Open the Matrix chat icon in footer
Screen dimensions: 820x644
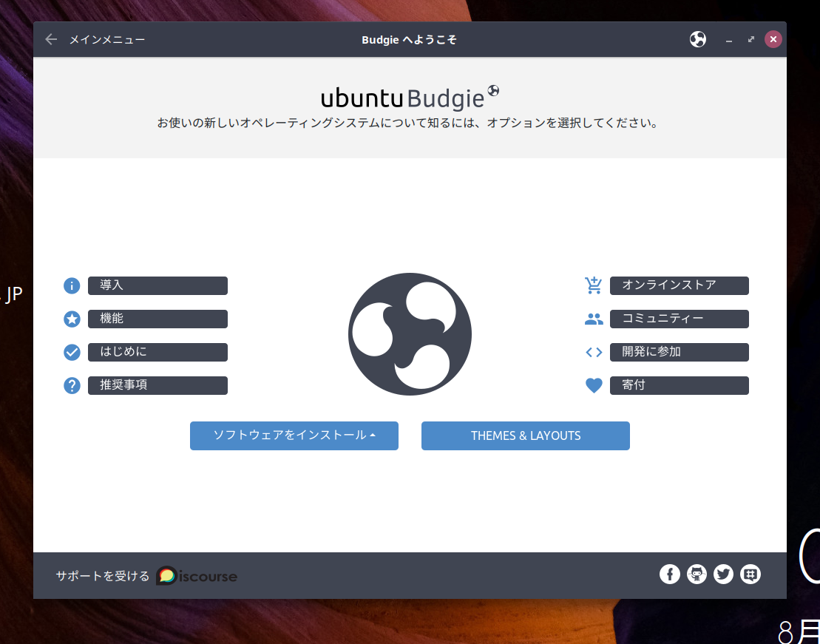pos(750,574)
